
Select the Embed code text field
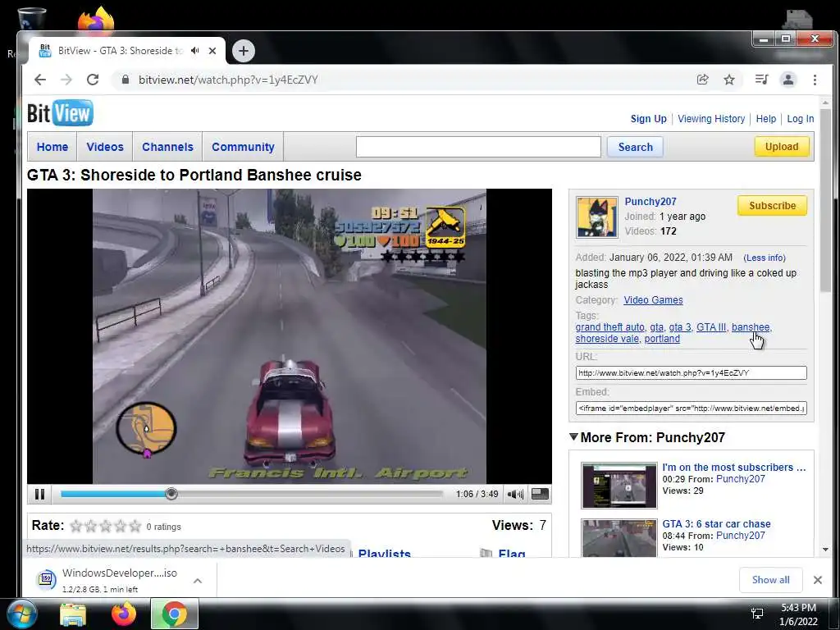click(691, 409)
